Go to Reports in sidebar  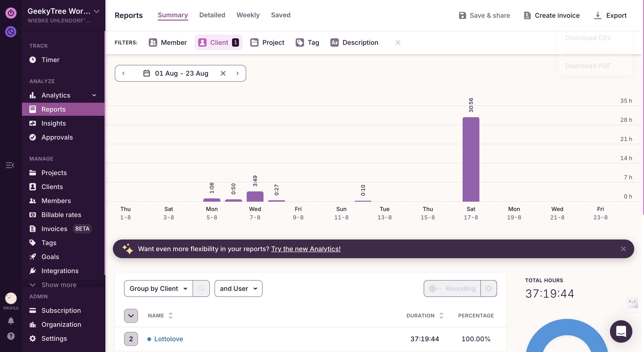pos(63,109)
